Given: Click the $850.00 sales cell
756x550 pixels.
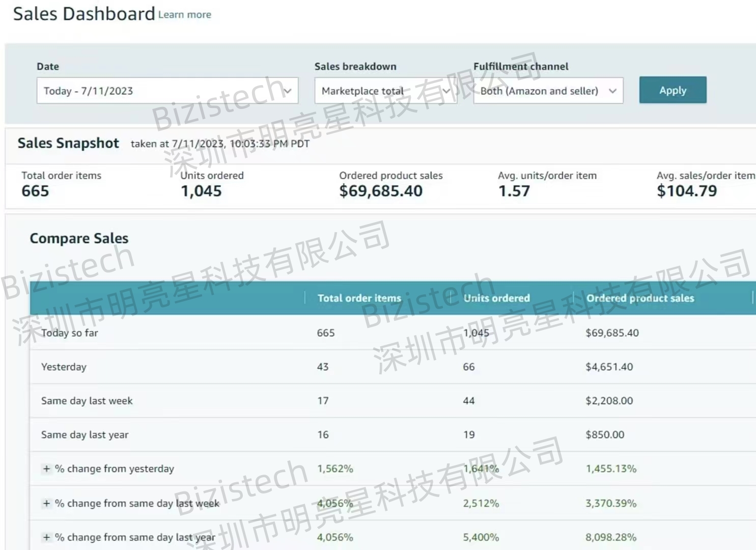Looking at the screenshot, I should click(605, 435).
